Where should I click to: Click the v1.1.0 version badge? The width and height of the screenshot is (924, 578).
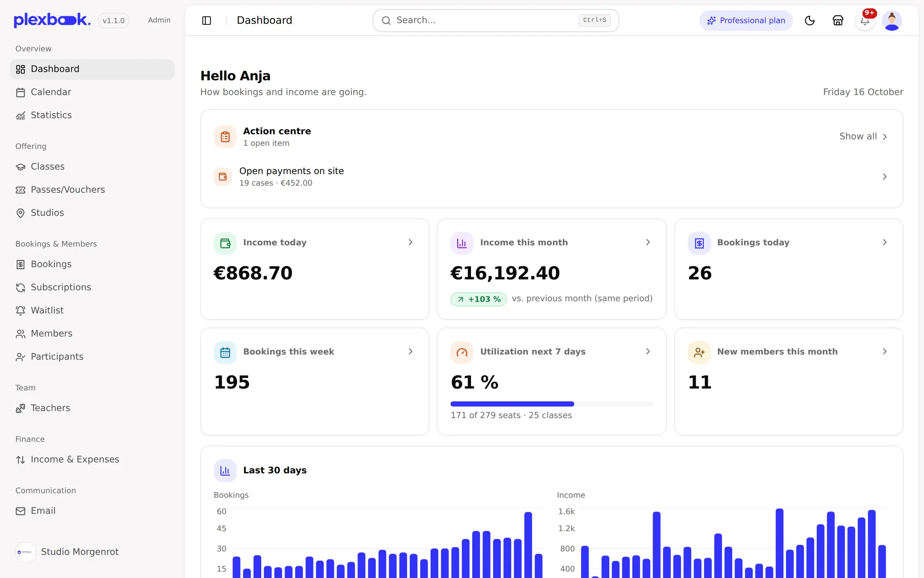(114, 21)
